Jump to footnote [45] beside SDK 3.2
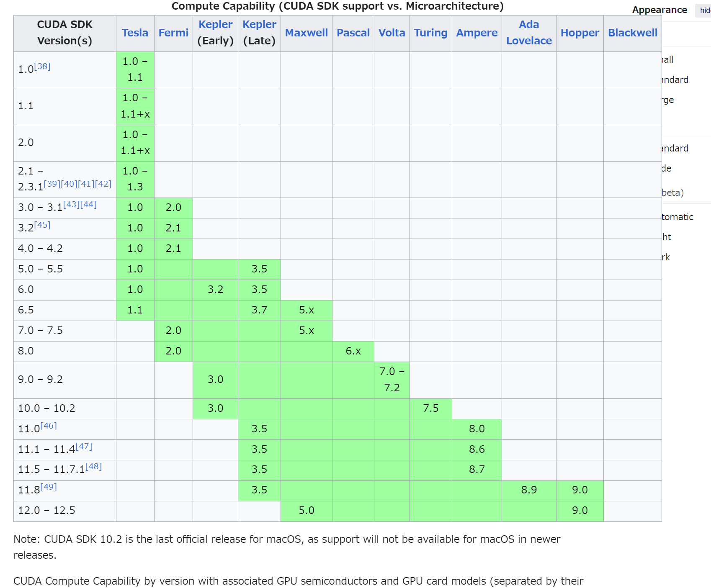Image resolution: width=711 pixels, height=588 pixels. pos(42,225)
